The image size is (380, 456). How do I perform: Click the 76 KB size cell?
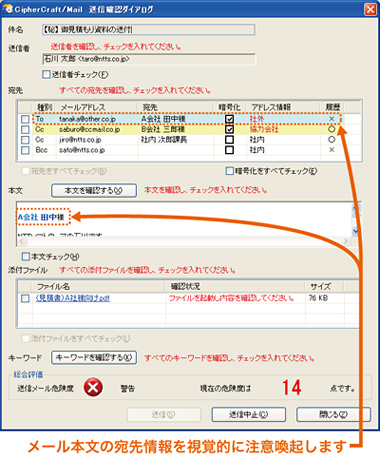[x=318, y=298]
